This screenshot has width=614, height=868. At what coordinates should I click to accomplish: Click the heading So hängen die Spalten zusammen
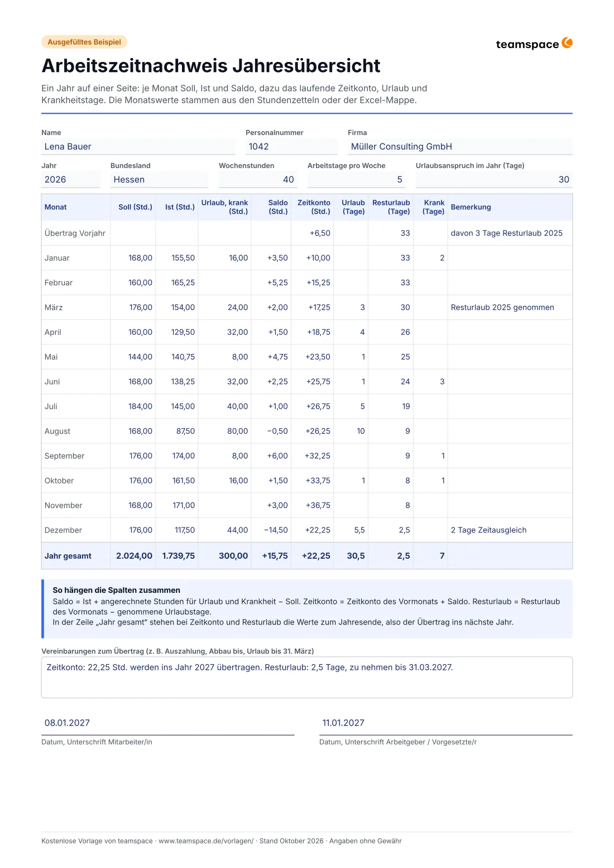tap(117, 590)
